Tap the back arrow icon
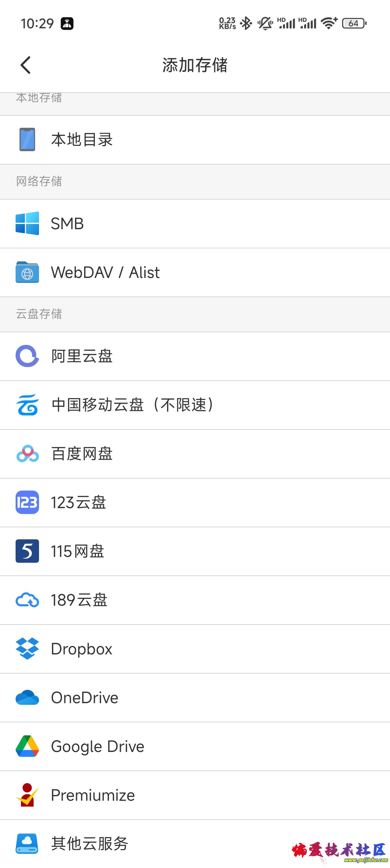 (x=26, y=65)
